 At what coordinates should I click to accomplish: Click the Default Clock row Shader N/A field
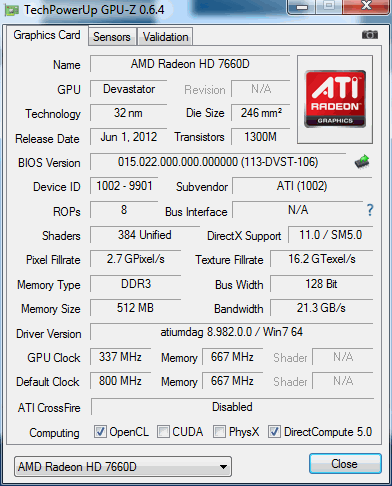(x=343, y=381)
